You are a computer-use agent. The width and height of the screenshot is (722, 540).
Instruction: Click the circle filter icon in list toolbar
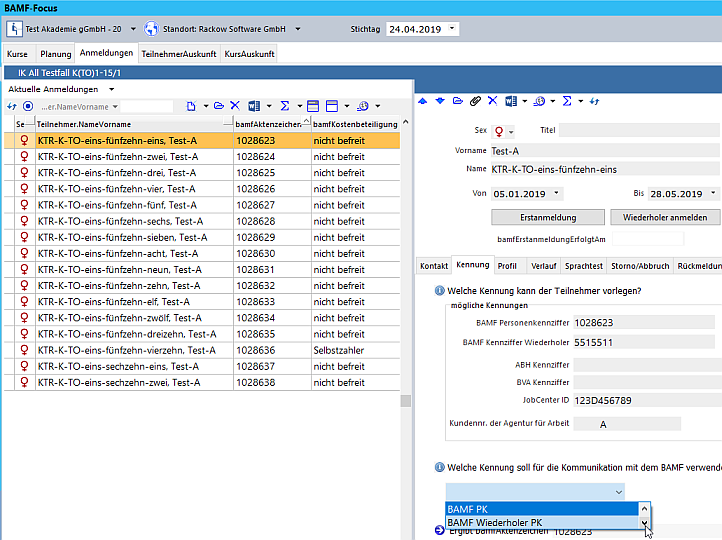coord(28,106)
